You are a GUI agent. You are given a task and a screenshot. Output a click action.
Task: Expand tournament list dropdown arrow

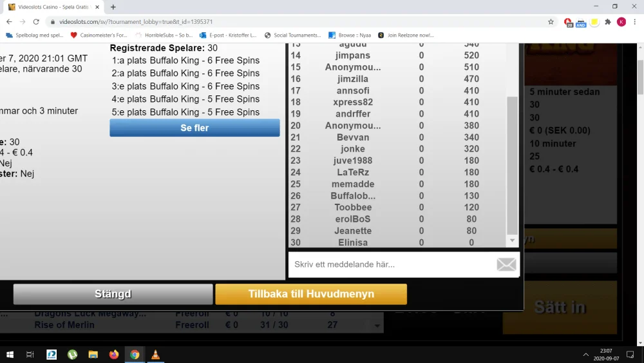377,326
